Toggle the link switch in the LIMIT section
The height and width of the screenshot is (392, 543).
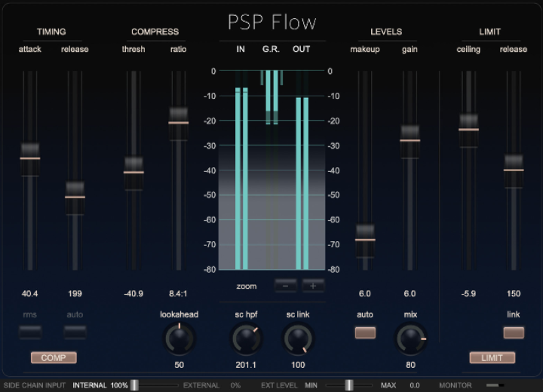tap(514, 332)
